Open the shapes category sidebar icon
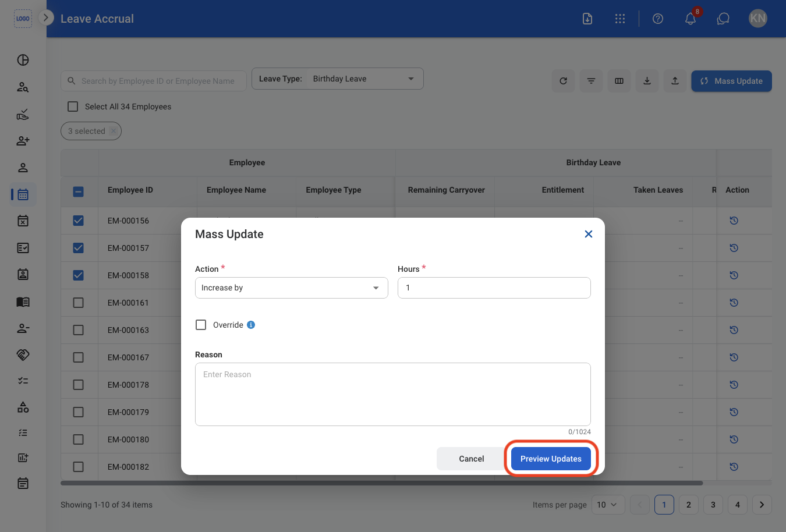Screen dimensions: 786x532 [x=23, y=407]
